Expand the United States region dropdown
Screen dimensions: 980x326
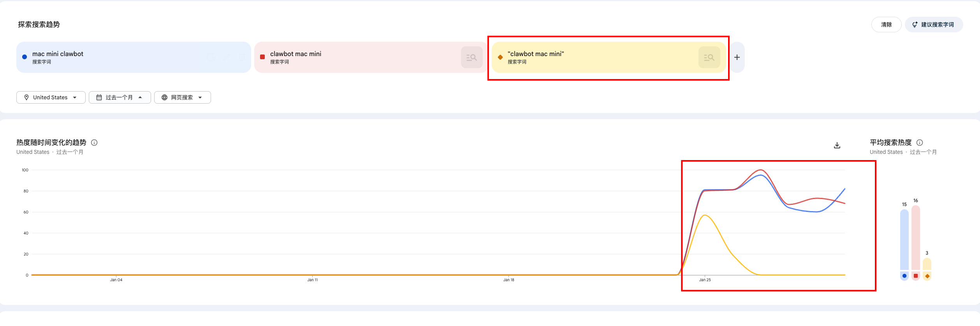coord(75,97)
